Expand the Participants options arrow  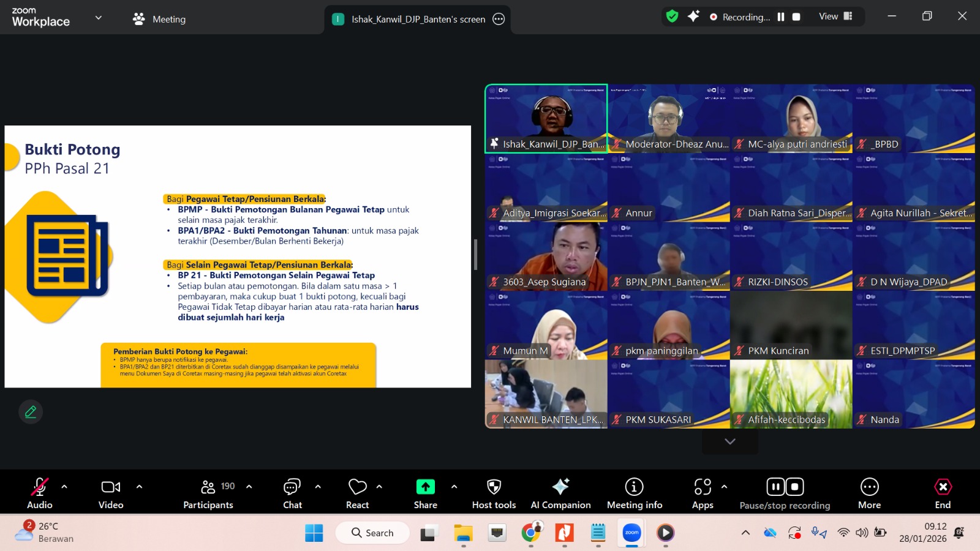[249, 487]
